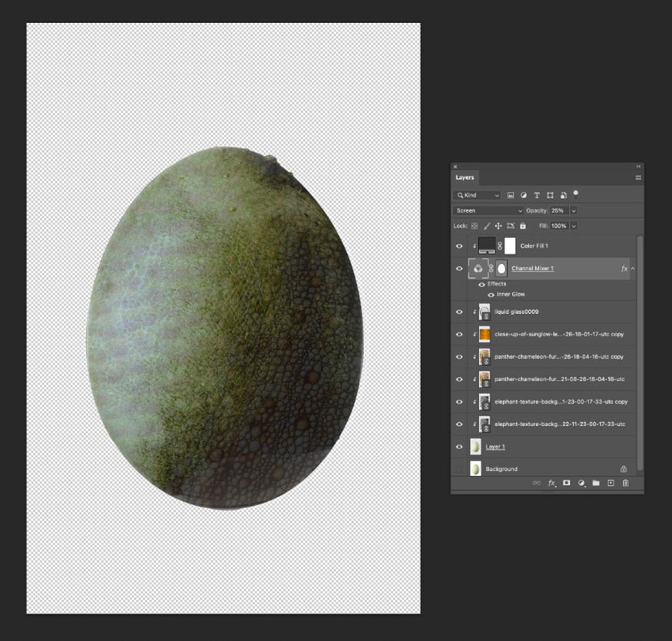Add a layer mask icon
This screenshot has width=672, height=641.
coord(566,483)
